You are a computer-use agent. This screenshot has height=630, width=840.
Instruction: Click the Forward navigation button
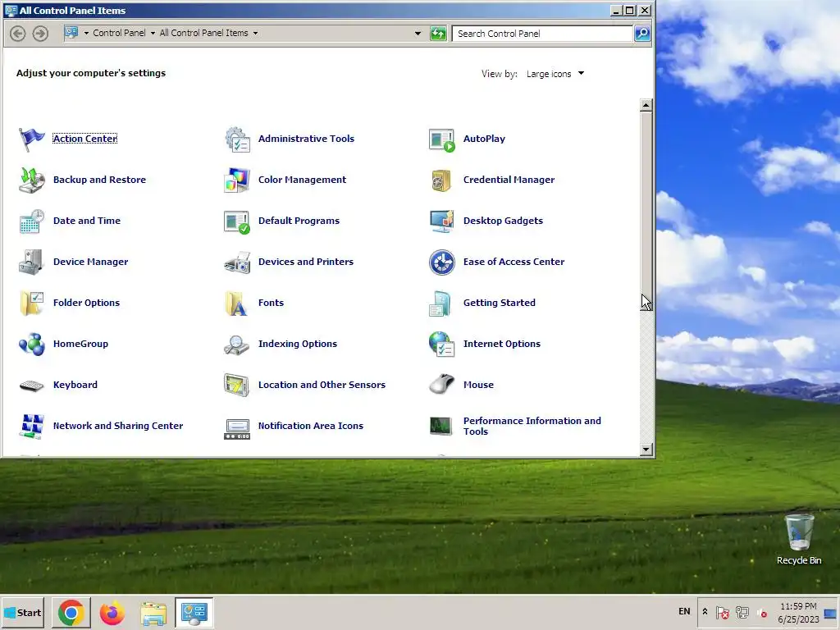click(x=40, y=34)
